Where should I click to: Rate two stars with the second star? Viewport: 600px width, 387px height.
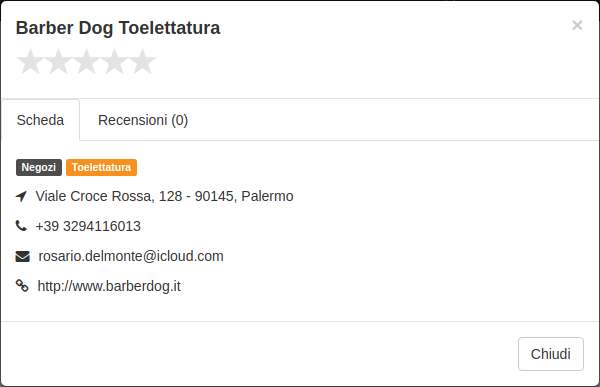point(59,61)
